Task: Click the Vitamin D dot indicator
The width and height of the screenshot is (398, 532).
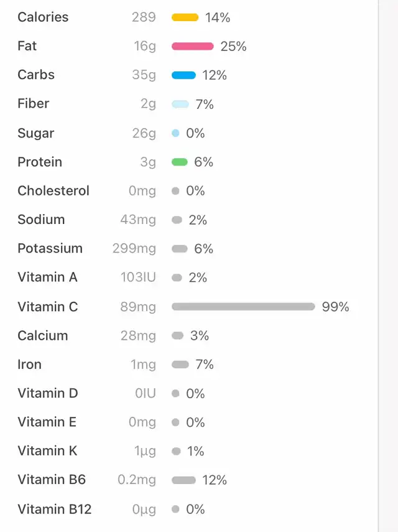Action: [175, 394]
